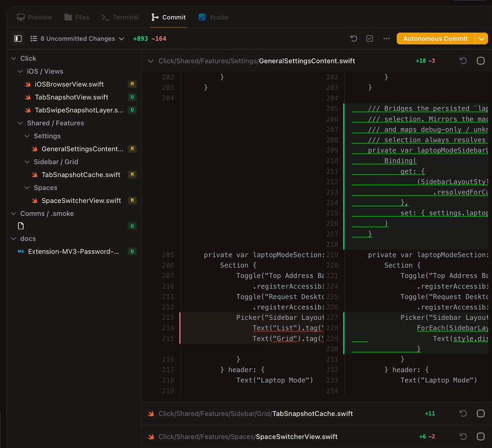The height and width of the screenshot is (448, 492).
Task: Click left-pane line 213 Picker("Sidebar Layout
Action: pos(280,318)
